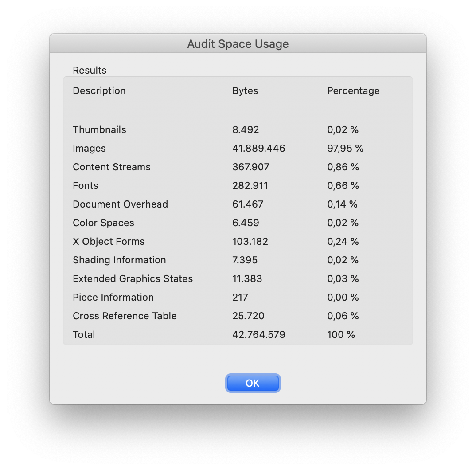The width and height of the screenshot is (476, 470).
Task: Click the Audit Space Usage title bar
Action: (238, 44)
